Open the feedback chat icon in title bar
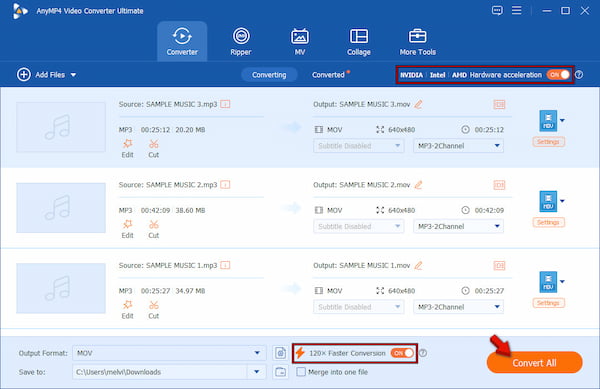This screenshot has width=600, height=389. coord(497,10)
